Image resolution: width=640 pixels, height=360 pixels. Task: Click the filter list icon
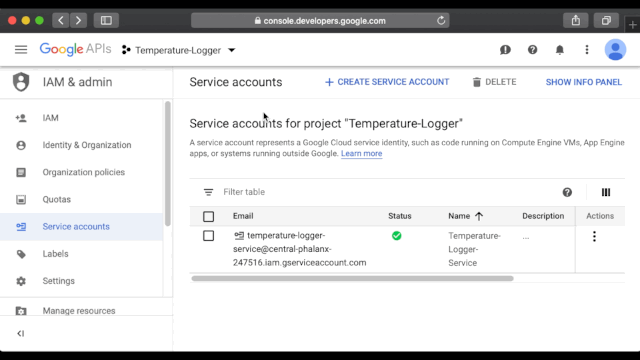[208, 192]
